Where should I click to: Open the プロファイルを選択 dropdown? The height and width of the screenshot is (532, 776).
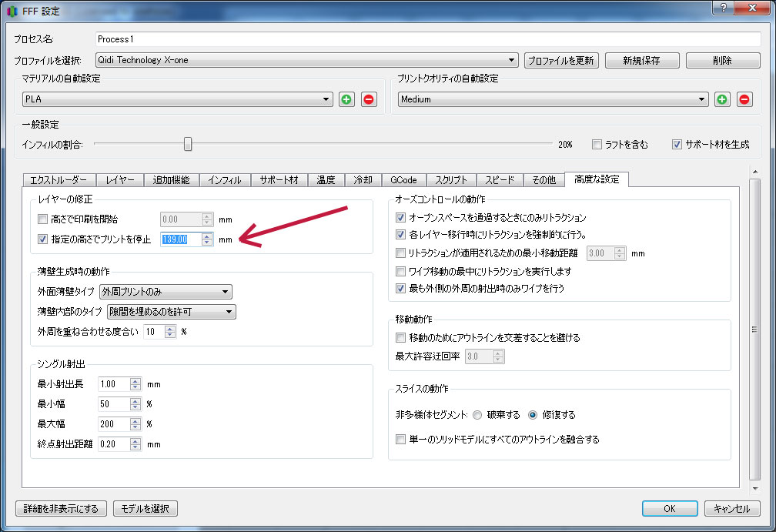pos(306,60)
